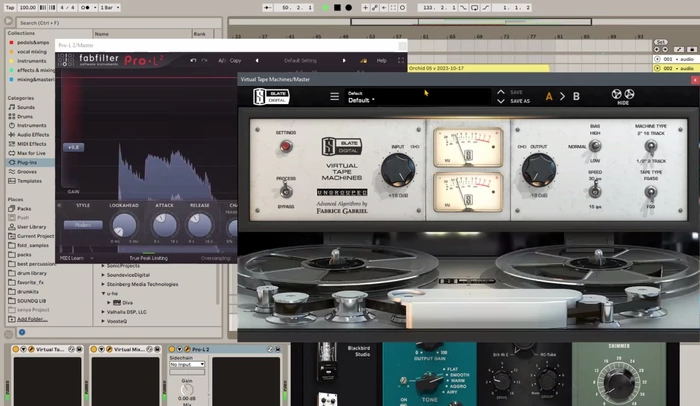Click the Add Folder link

(32, 319)
